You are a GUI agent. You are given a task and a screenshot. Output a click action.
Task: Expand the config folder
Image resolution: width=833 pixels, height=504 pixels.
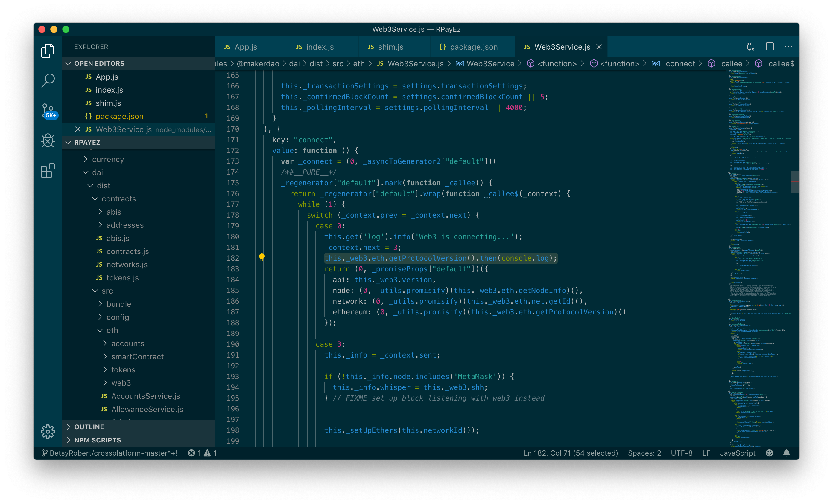139,317
